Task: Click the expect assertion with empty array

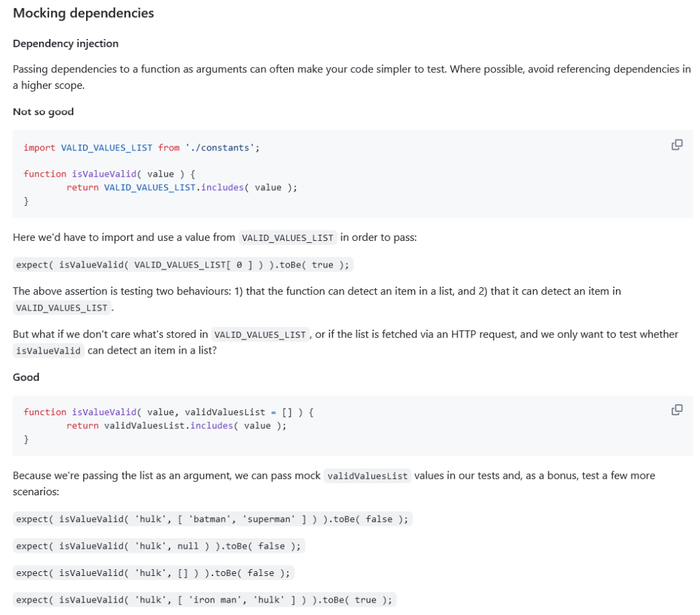Action: click(154, 573)
